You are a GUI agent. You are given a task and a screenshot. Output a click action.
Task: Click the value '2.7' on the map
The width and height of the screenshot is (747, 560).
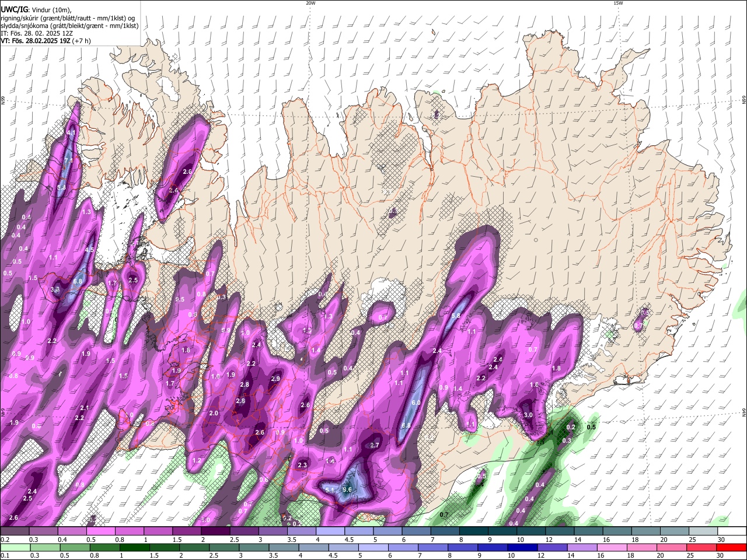375,445
